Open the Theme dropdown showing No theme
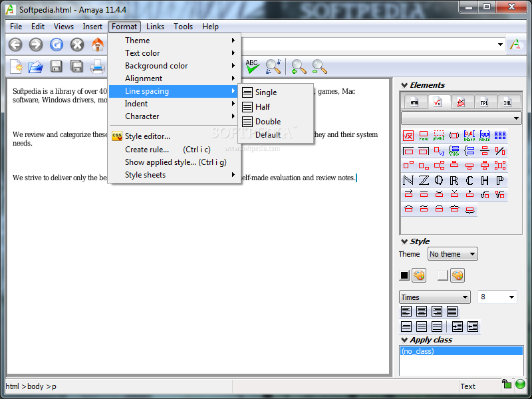This screenshot has height=399, width=532. click(x=453, y=254)
